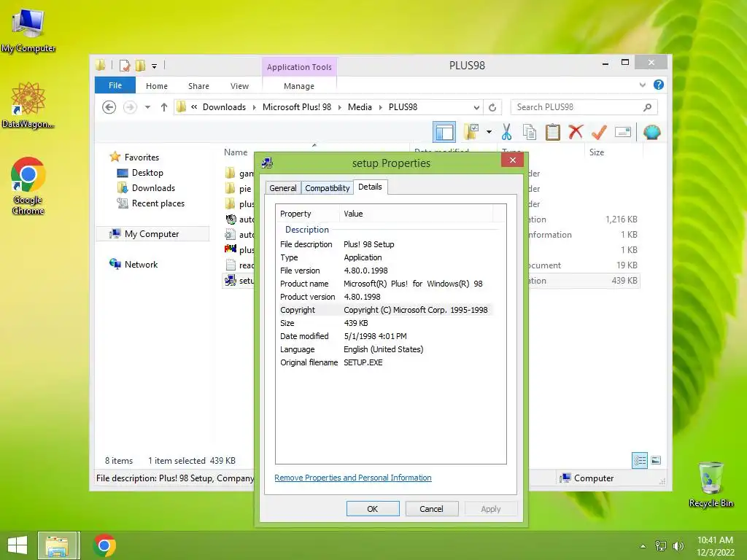747x560 pixels.
Task: Sort files by the Name column
Action: pos(236,152)
